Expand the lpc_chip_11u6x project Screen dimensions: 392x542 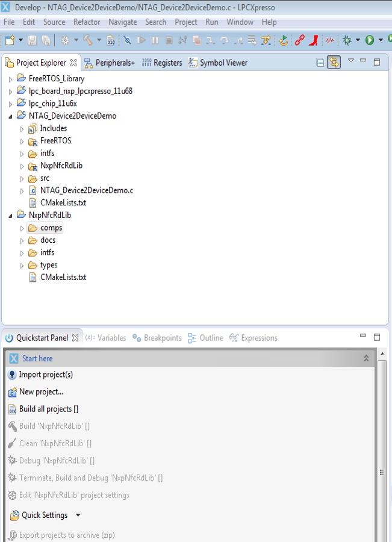tap(10, 104)
